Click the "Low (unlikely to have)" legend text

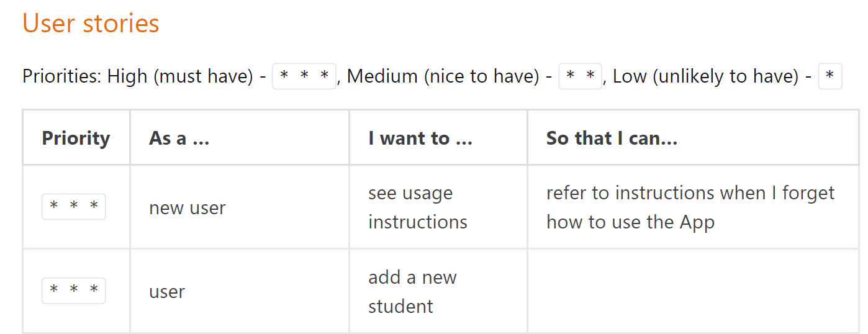click(x=705, y=76)
